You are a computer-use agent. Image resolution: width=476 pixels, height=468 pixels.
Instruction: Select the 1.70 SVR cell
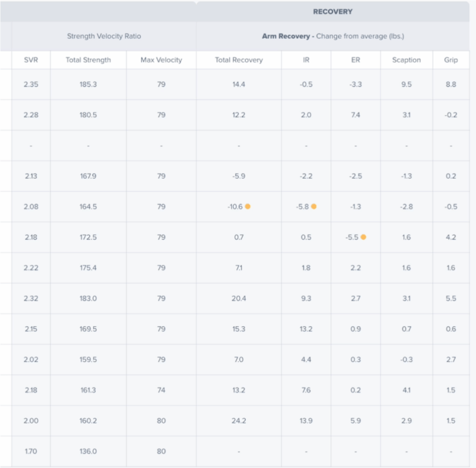31,451
